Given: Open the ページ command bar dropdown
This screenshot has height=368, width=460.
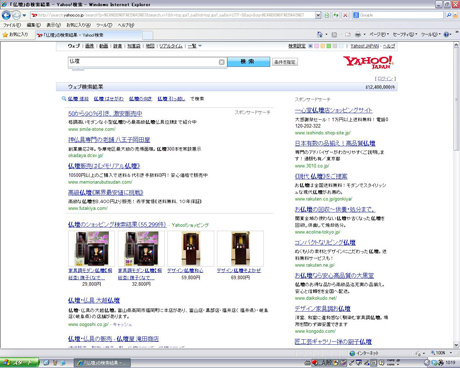Looking at the screenshot, I should point(379,34).
